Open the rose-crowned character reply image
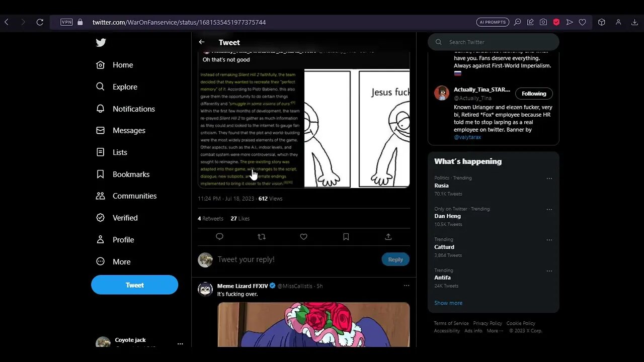Screen dimensions: 644x362 (x=313, y=324)
